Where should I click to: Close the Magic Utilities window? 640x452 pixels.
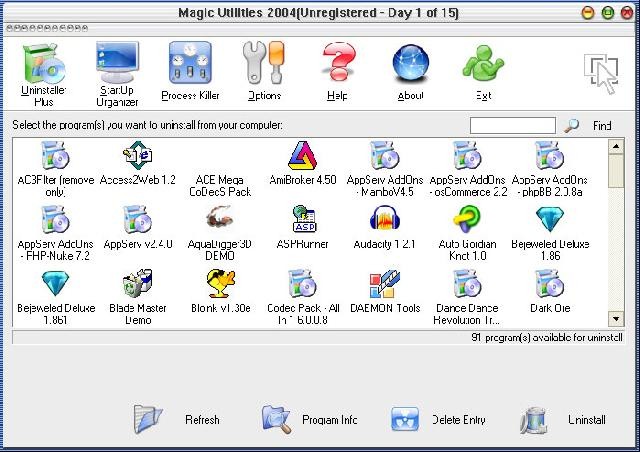pos(627,13)
